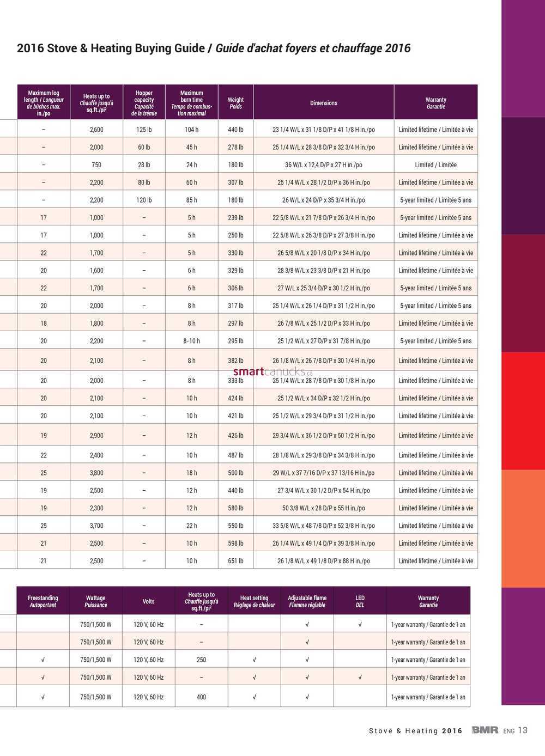The height and width of the screenshot is (756, 545).
Task: Click the '382 lb' weight cell
Action: tap(235, 361)
